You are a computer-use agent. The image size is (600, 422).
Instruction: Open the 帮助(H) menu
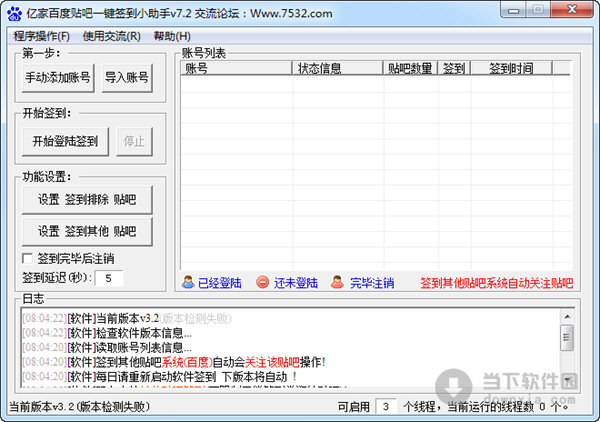[172, 36]
